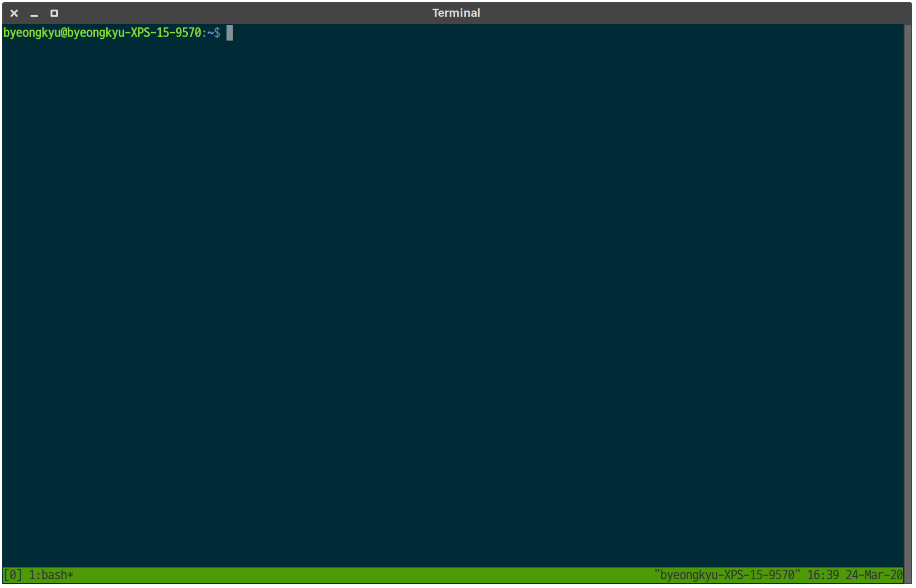
Task: Click empty title bar right of Terminal title
Action: (x=687, y=13)
